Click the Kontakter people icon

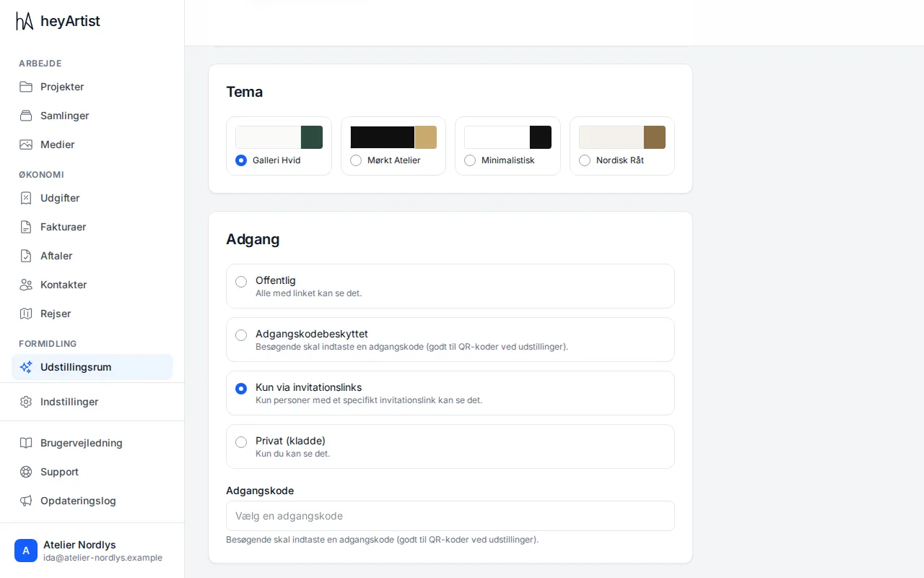point(26,285)
